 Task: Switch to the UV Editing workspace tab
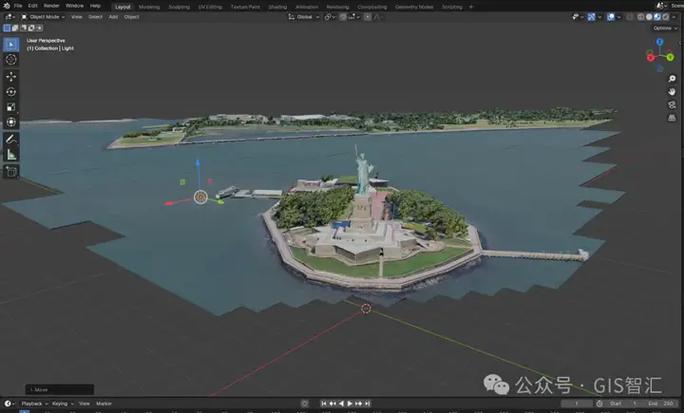[210, 7]
